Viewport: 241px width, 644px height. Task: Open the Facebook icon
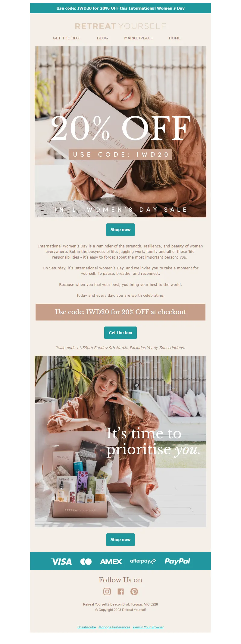tap(120, 591)
